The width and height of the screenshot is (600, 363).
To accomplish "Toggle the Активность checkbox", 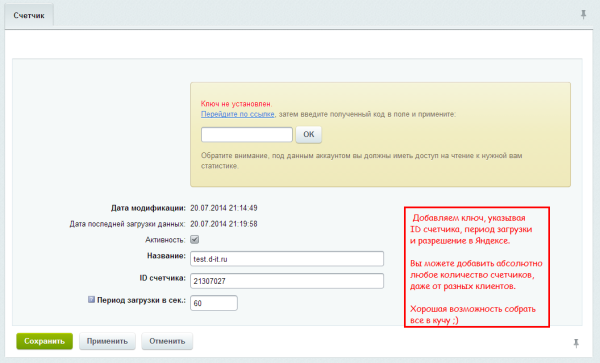I will (194, 239).
